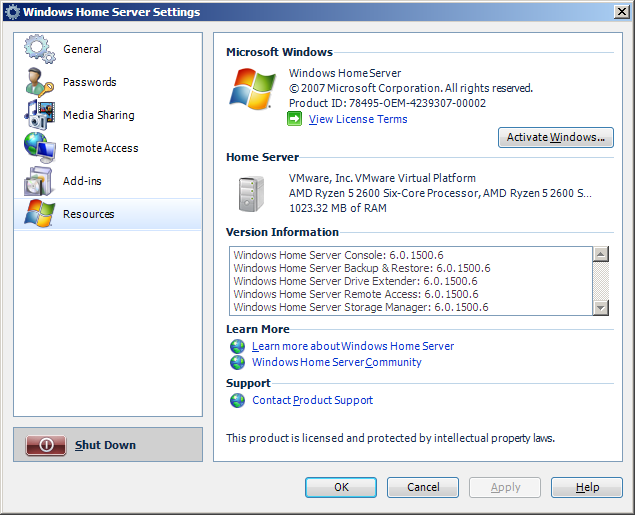
Task: Select the Backup & Restore version line
Action: (362, 268)
